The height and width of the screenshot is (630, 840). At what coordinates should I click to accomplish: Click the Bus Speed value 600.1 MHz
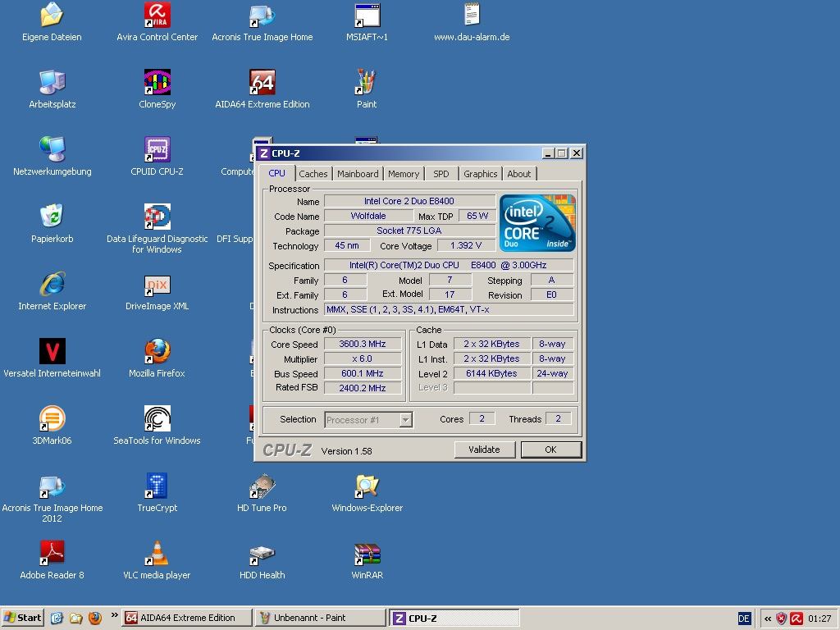point(362,373)
